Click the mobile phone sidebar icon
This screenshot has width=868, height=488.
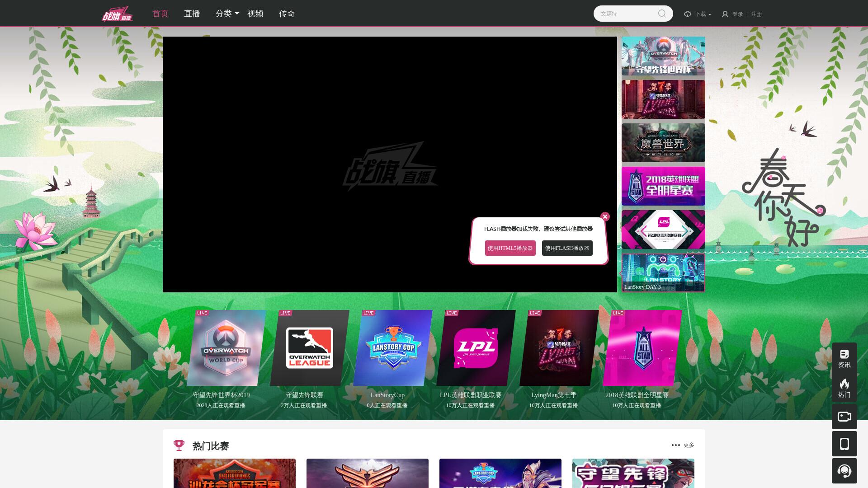pos(844,444)
